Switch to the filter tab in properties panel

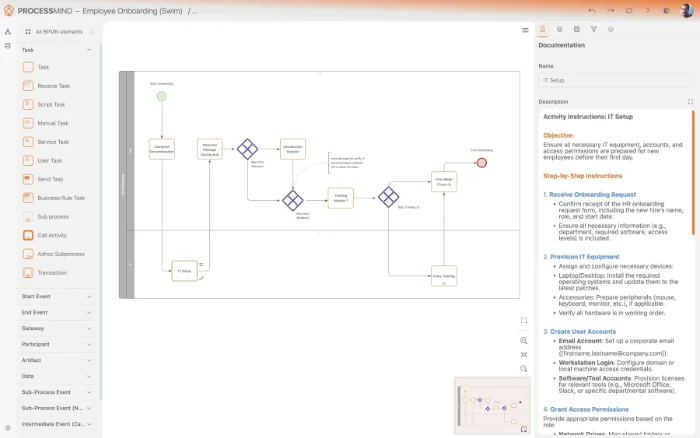[593, 29]
